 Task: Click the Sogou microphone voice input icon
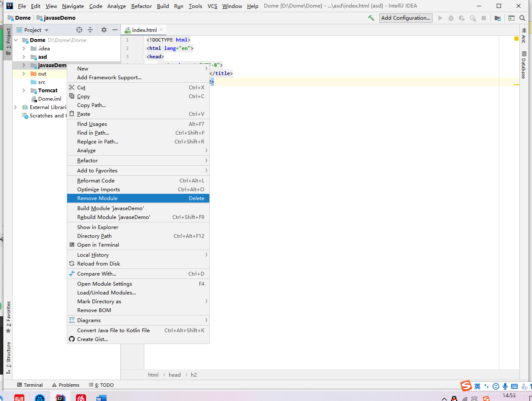click(505, 386)
